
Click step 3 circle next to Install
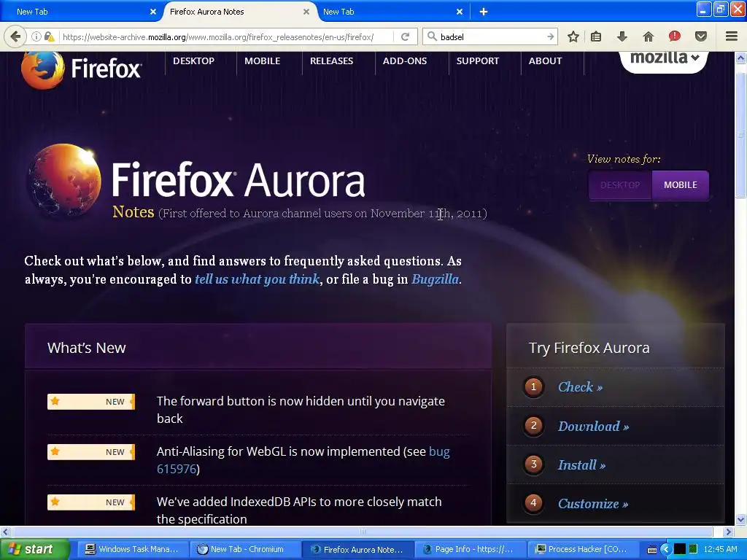point(533,464)
